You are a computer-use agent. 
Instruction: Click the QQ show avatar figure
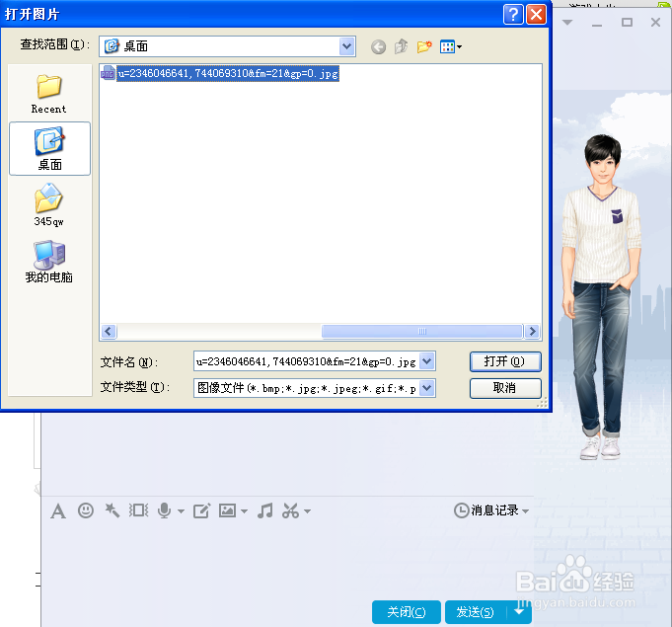tap(602, 297)
